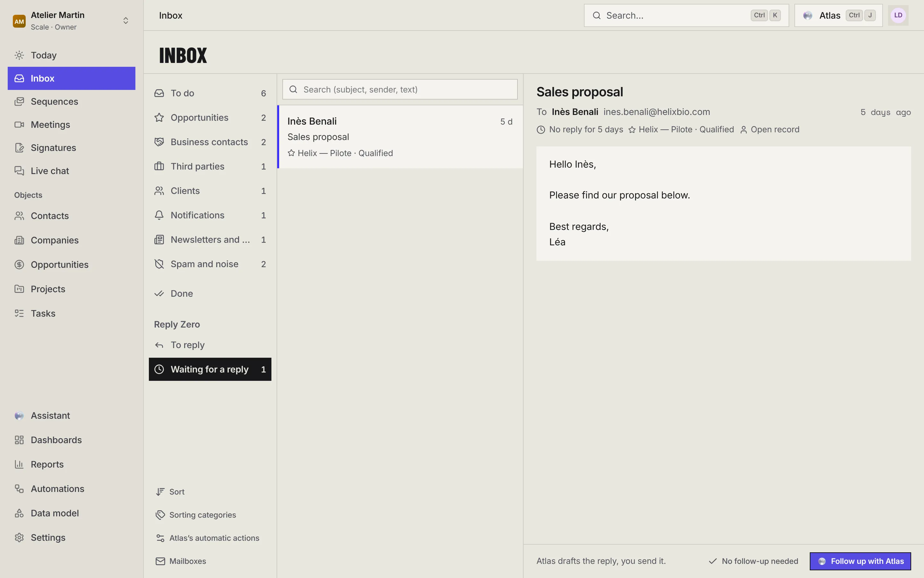Open Companies building icon
924x578 pixels.
(x=19, y=240)
